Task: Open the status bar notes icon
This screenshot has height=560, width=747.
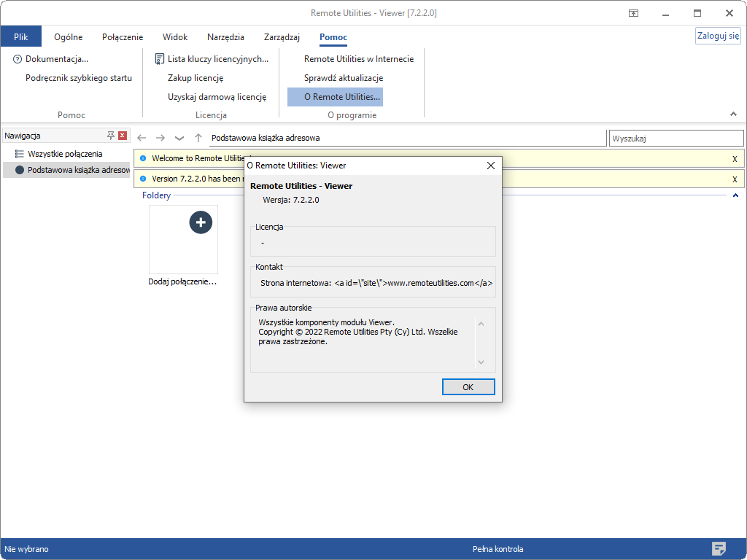Action: 719,548
